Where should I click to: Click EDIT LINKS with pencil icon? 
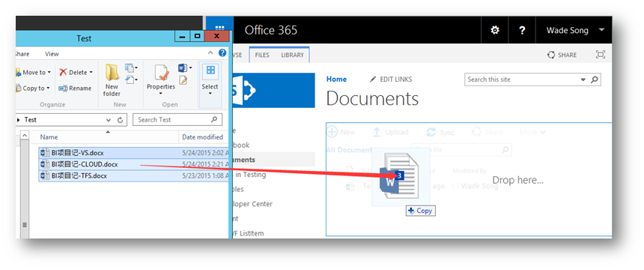391,79
